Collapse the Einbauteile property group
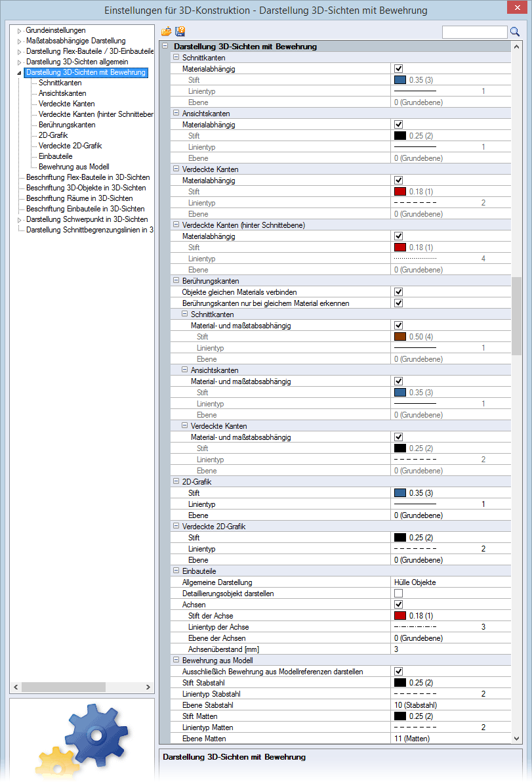Image resolution: width=532 pixels, height=782 pixels. click(x=176, y=571)
